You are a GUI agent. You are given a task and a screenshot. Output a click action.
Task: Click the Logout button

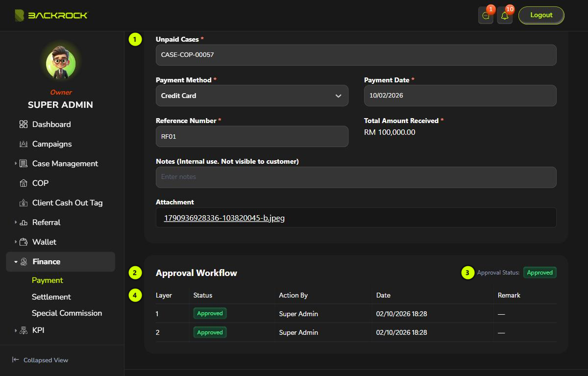[541, 15]
